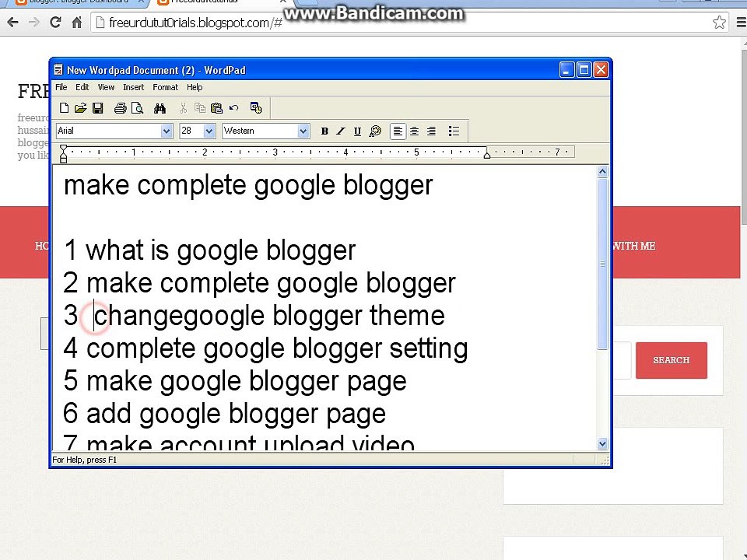Click the line '5 make google blogger page'
The image size is (747, 560).
point(235,381)
